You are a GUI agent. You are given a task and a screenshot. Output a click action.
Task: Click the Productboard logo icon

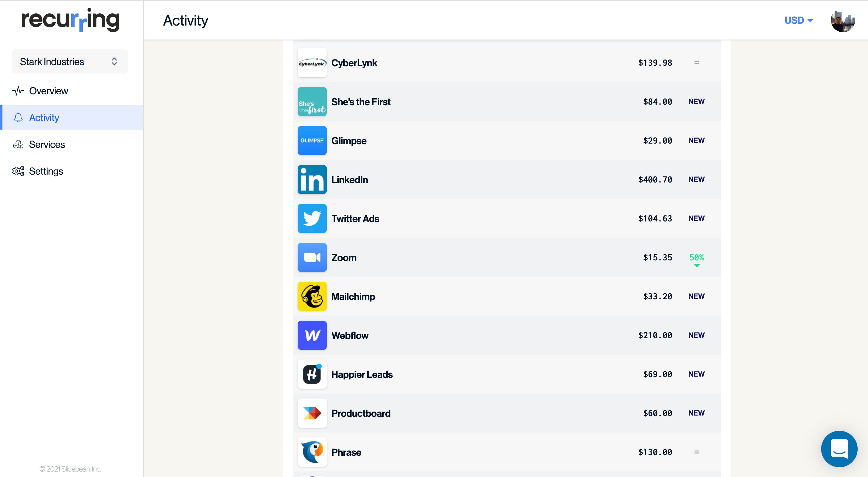pyautogui.click(x=312, y=413)
